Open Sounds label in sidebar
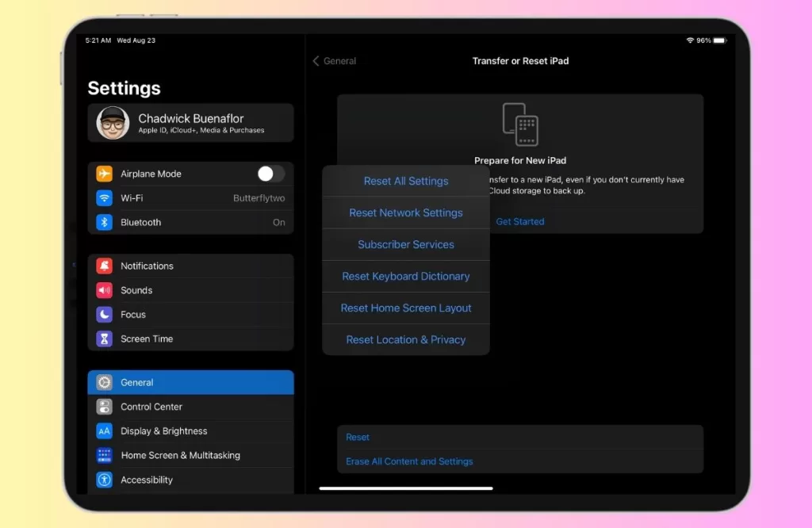 136,290
